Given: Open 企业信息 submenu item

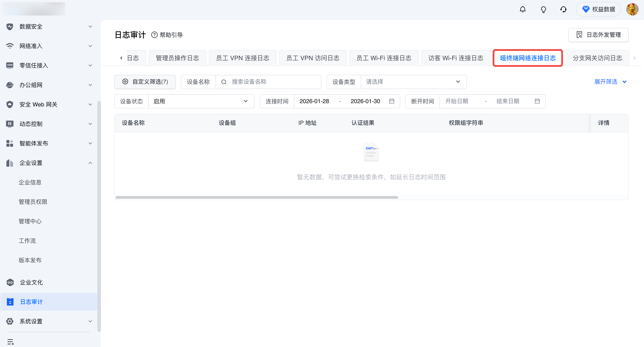Looking at the screenshot, I should coord(30,182).
